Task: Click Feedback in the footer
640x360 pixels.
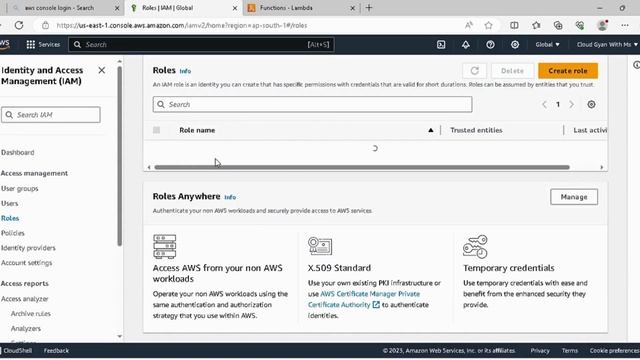Action: click(56, 351)
